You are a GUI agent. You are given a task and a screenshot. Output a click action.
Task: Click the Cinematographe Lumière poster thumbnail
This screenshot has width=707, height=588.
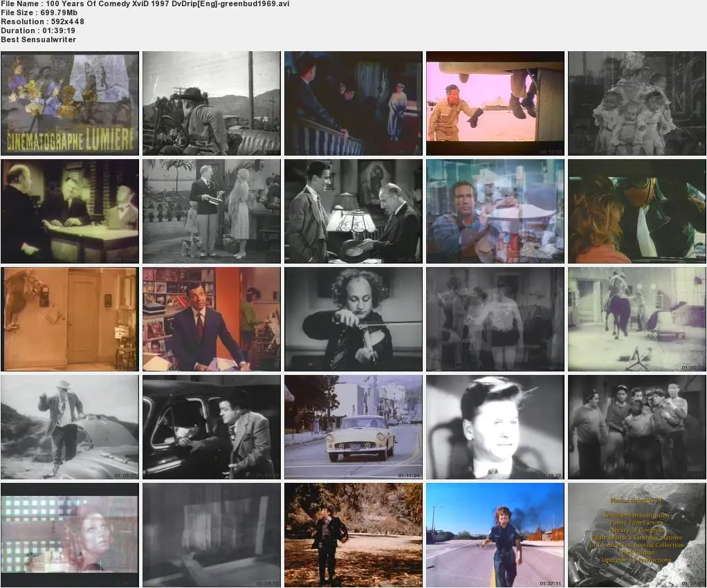coord(70,103)
